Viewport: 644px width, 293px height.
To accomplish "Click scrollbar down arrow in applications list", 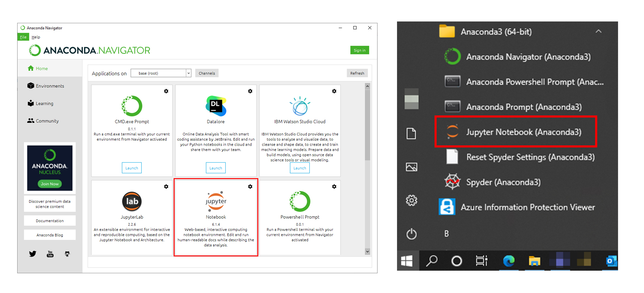I will 367,251.
